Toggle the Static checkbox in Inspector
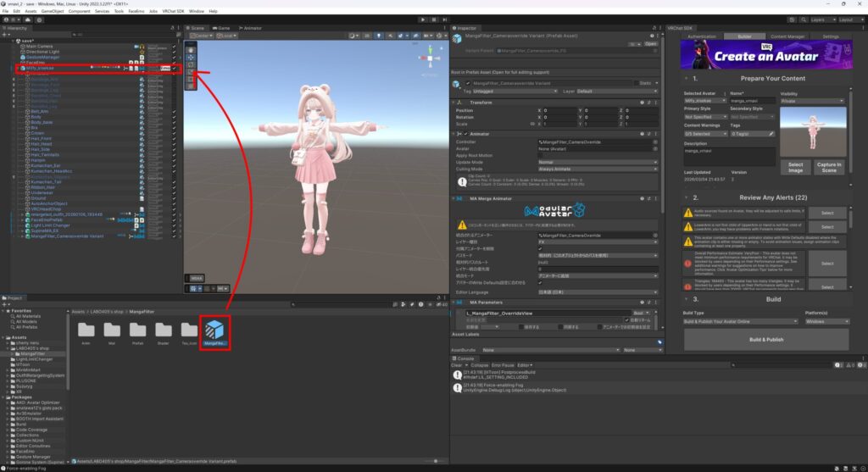 (638, 83)
